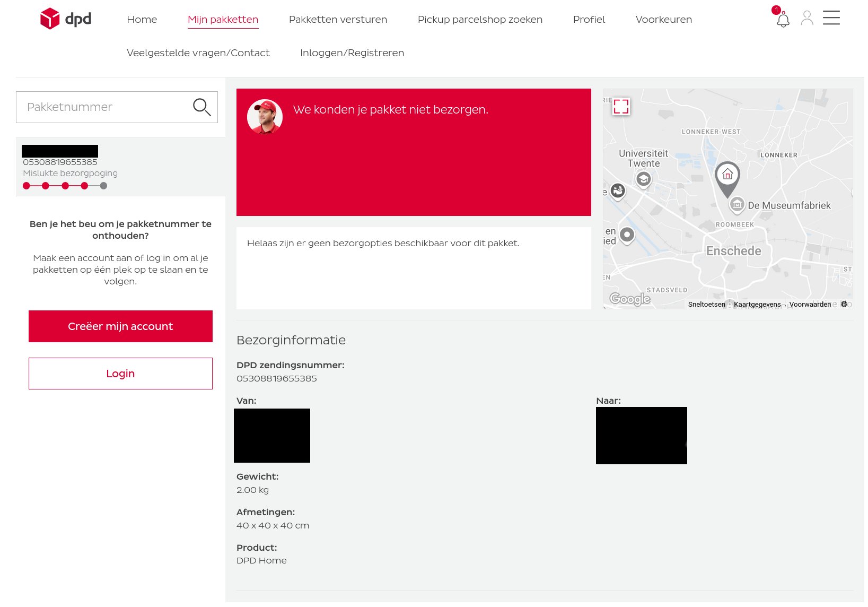Click the courier avatar picture

265,117
